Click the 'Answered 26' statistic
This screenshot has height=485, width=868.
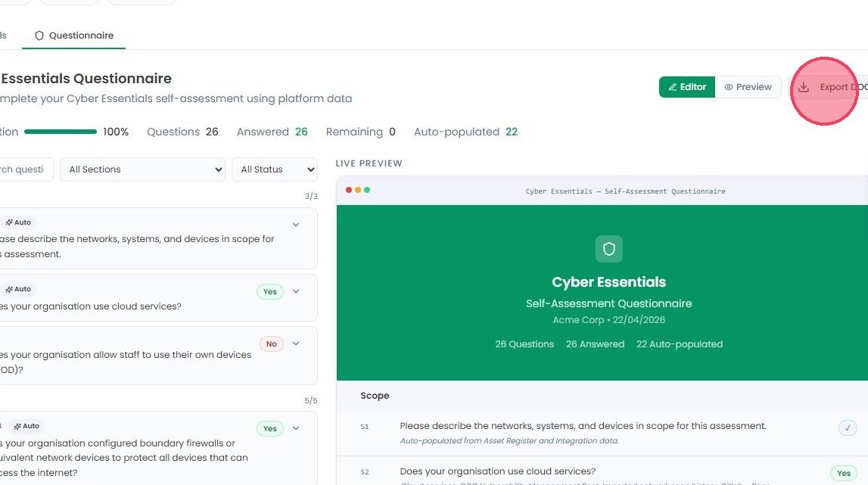click(272, 132)
